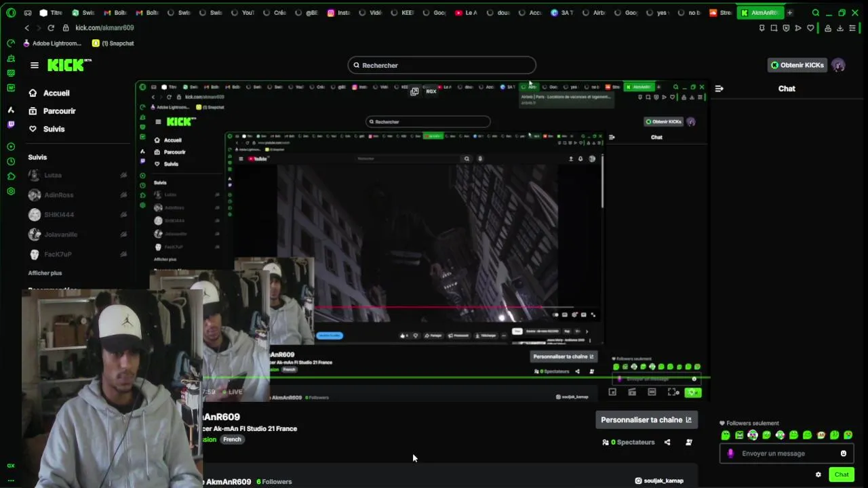Open the 0 Spectateurs viewers list
This screenshot has width=868, height=488.
point(629,443)
